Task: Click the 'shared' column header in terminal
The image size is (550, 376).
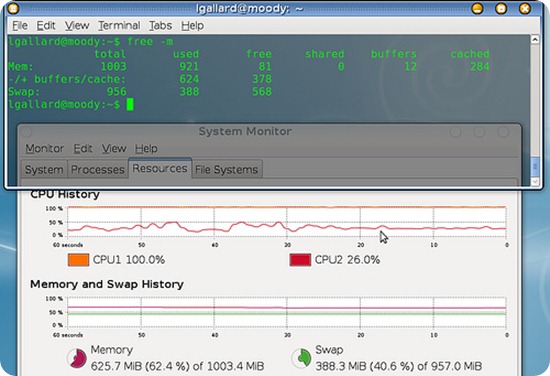Action: tap(324, 54)
